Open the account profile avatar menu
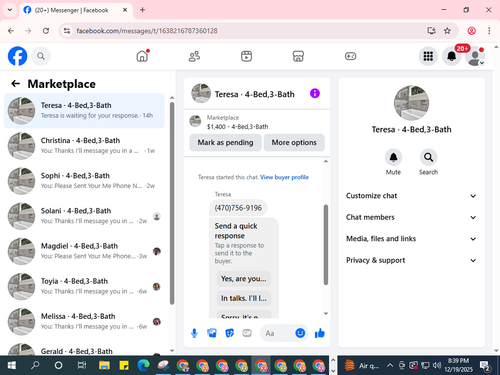Viewport: 500px width, 375px height. pos(475,57)
